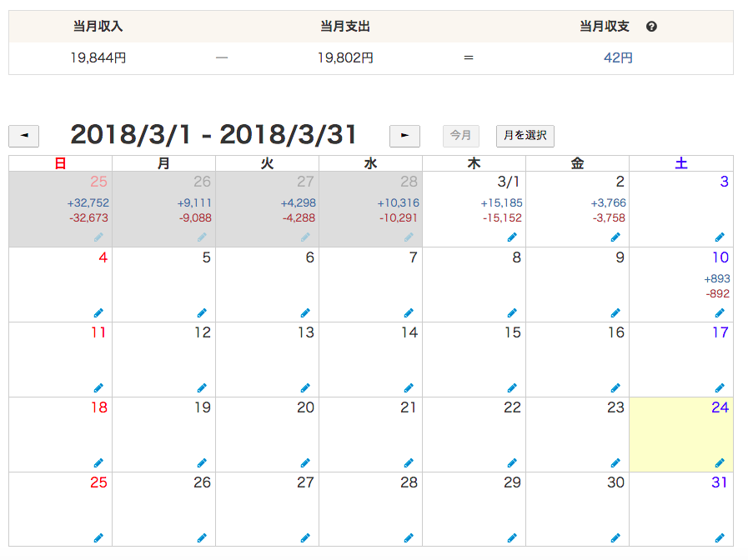Image resolution: width=748 pixels, height=560 pixels.
Task: Click the faded pencil in the grey 27 cell
Action: [x=305, y=237]
